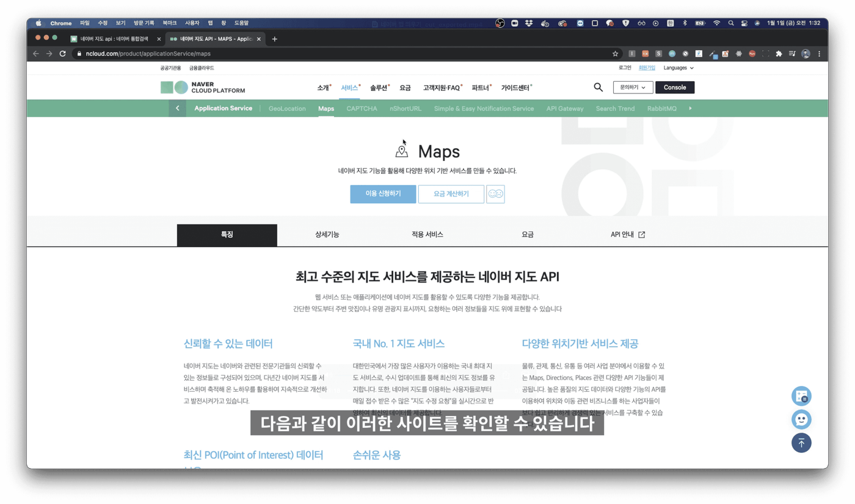Screen dimensions: 855x504
Task: Open the Wi-Fi menu bar icon
Action: 716,23
